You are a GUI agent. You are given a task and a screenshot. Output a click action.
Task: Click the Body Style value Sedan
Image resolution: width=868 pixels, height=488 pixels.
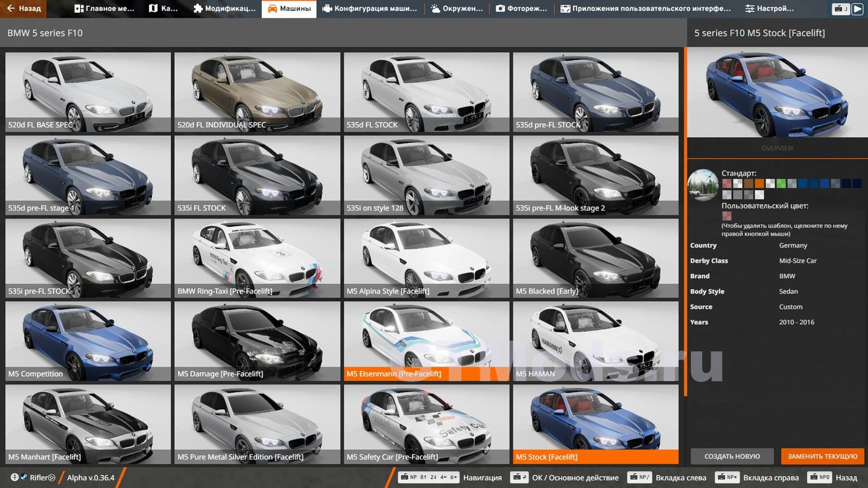pyautogui.click(x=789, y=291)
